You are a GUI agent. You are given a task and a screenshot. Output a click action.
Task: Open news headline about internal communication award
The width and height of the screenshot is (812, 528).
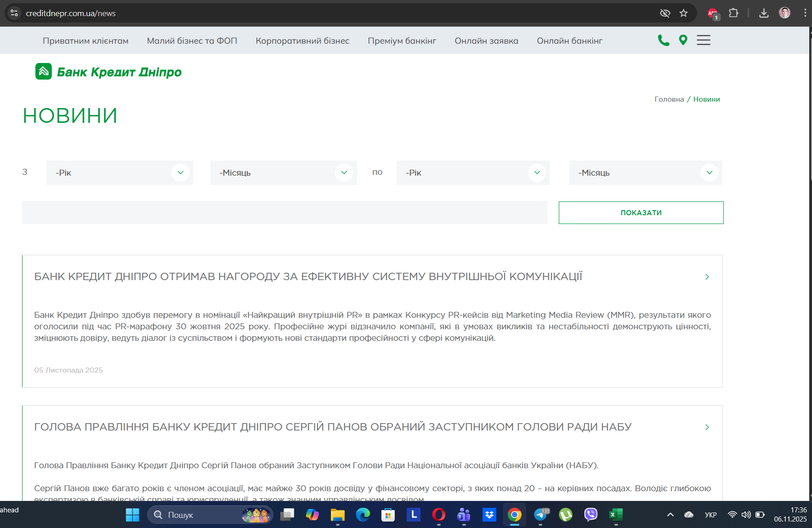[x=308, y=276]
